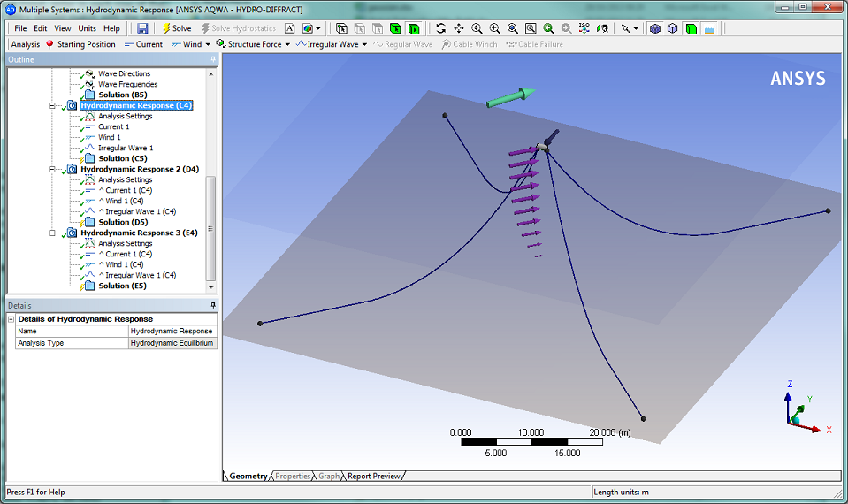Pin the Details panel
This screenshot has width=848, height=504.
213,306
